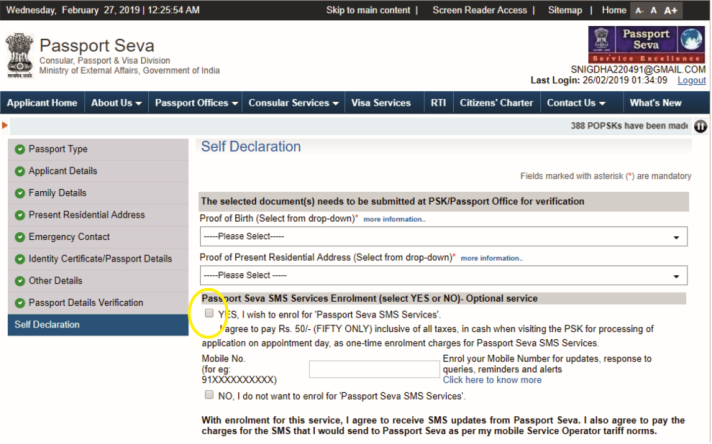Open Passport Type step in sidebar
The image size is (712, 444).
[x=98, y=149]
